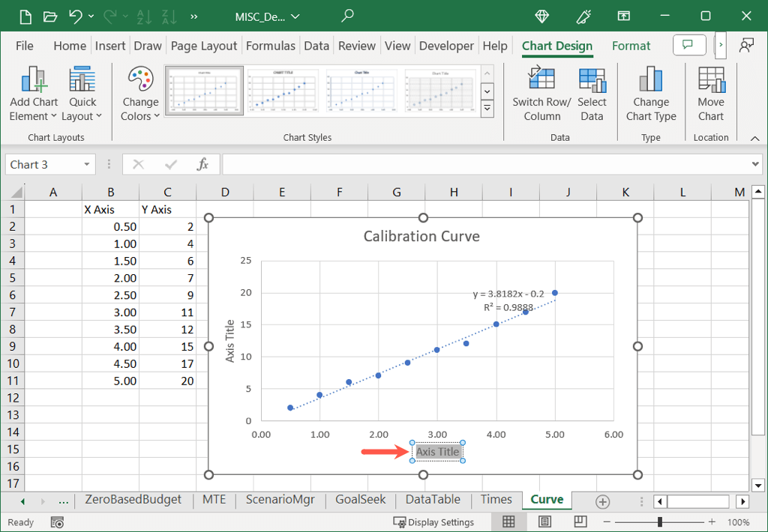Add a new sheet with plus button

(x=602, y=501)
